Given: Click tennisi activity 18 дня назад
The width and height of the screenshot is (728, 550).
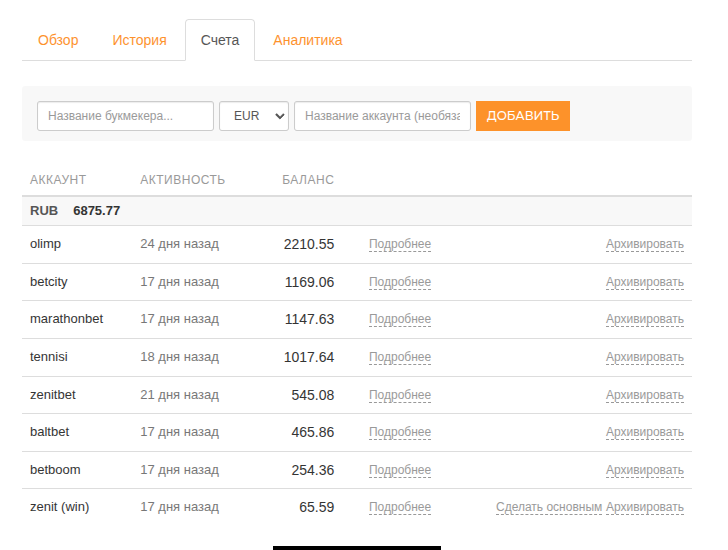Looking at the screenshot, I should click(x=179, y=357).
